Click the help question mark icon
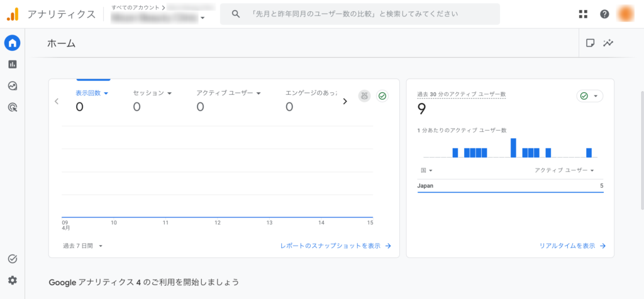 604,14
